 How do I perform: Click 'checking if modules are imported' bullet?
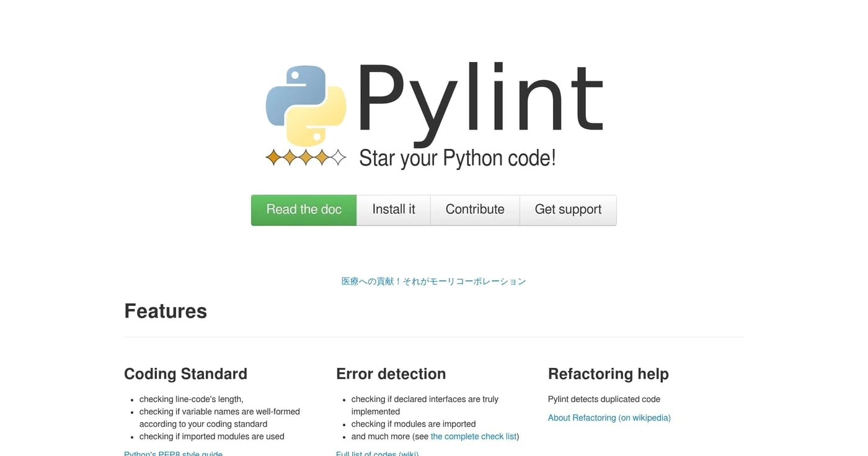[414, 424]
